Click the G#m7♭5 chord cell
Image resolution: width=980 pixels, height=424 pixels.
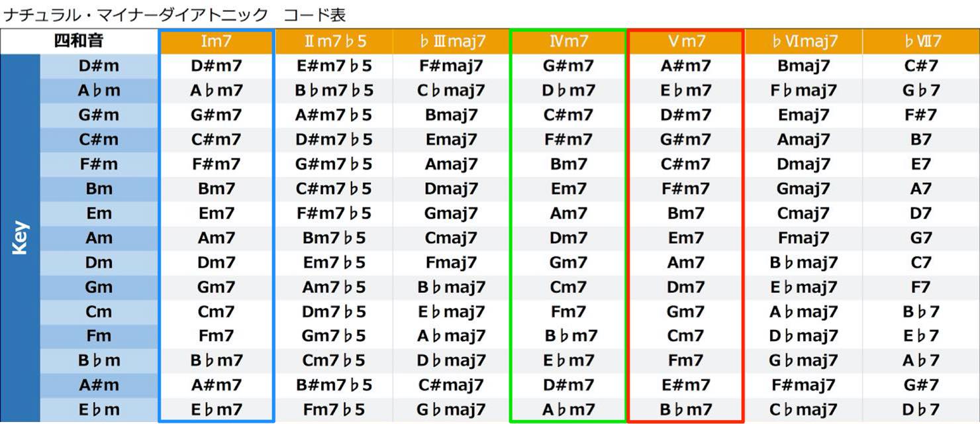coord(334,164)
